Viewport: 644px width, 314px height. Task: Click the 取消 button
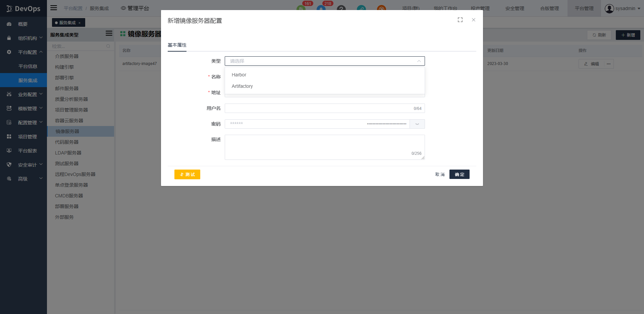pyautogui.click(x=440, y=174)
